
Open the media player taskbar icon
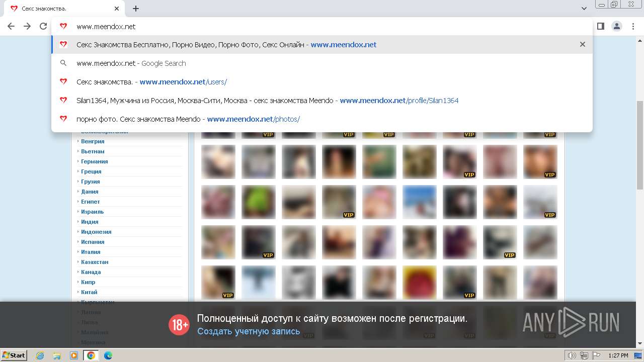point(74,355)
